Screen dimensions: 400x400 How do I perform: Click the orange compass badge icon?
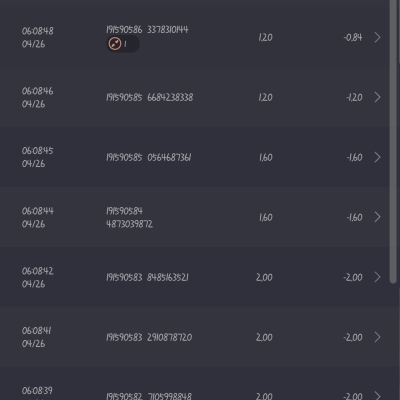click(x=115, y=44)
